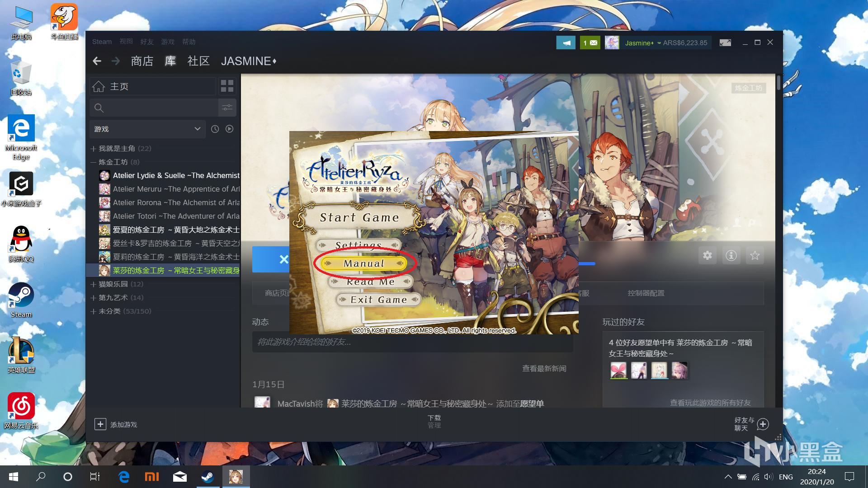Click the Steam page vertical scrollbar

(778, 83)
